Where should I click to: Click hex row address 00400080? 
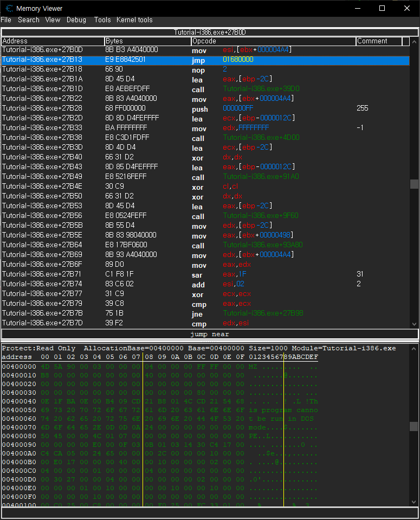[x=19, y=436]
